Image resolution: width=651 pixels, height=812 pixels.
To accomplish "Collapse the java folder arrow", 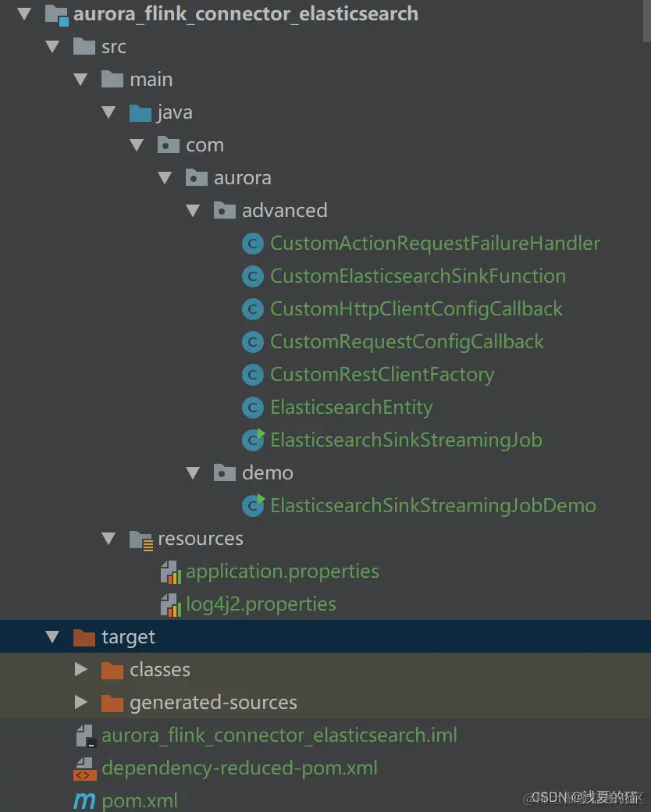I will coord(108,112).
